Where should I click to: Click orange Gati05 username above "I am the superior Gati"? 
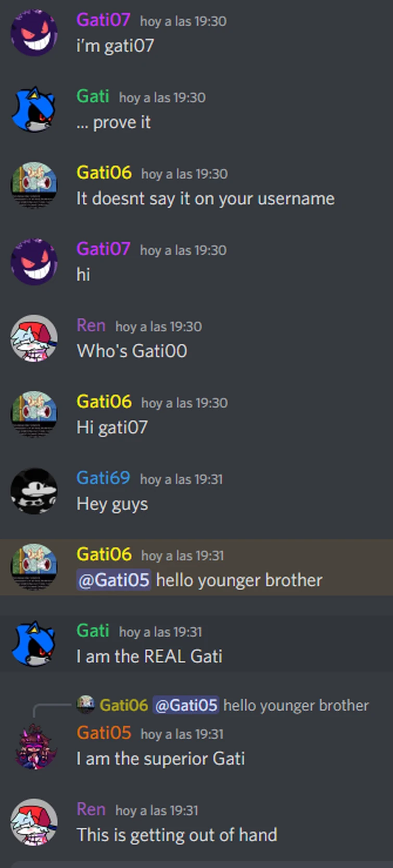tap(104, 733)
